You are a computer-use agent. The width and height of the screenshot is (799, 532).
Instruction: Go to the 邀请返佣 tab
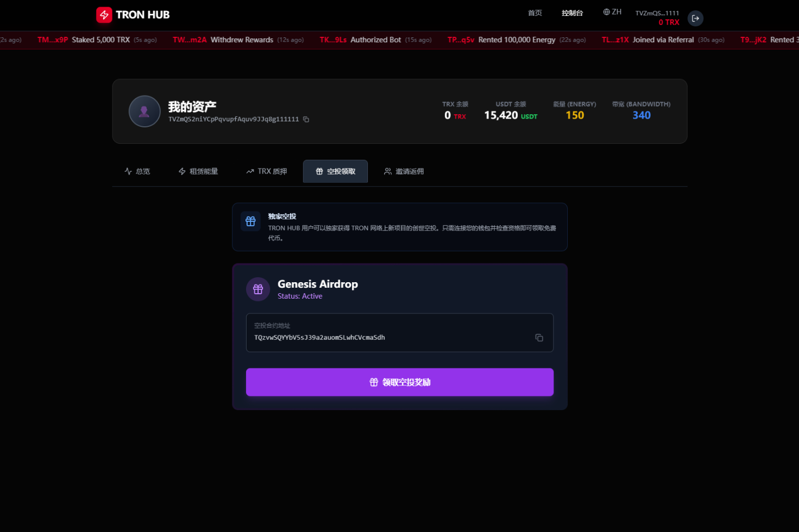[404, 171]
